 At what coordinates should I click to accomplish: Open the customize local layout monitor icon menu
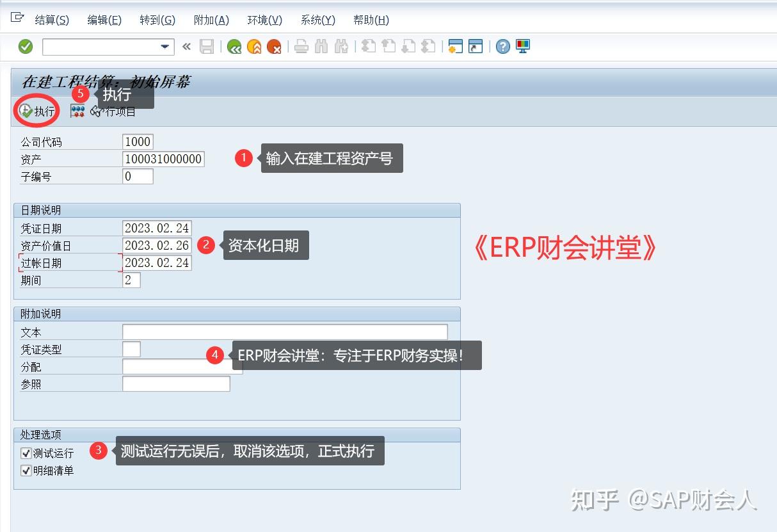(x=522, y=46)
